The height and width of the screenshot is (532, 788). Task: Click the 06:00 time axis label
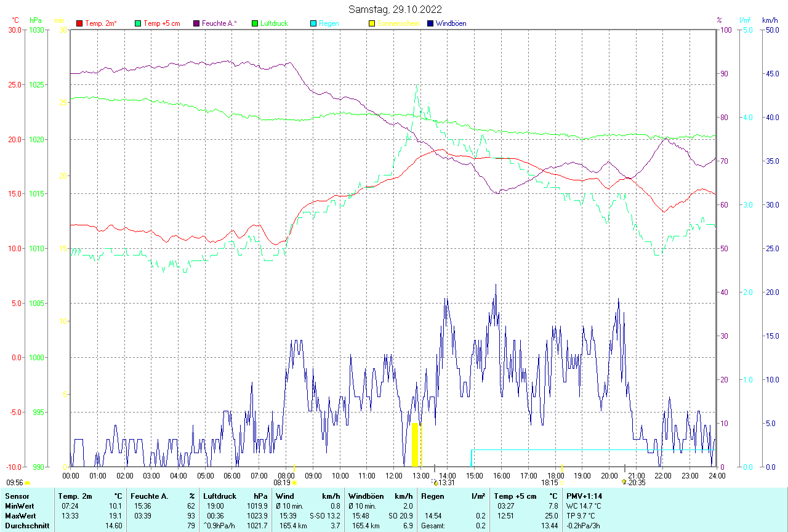[x=232, y=475]
